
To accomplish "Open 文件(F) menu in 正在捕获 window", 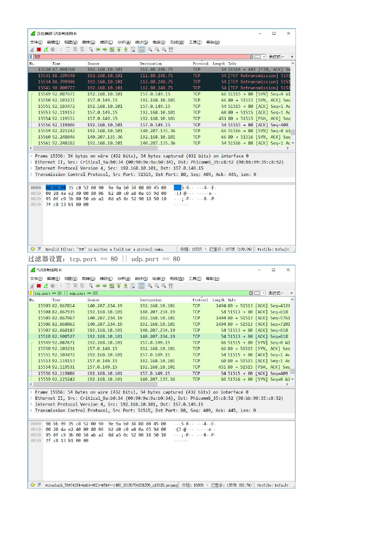I will click(36, 42).
